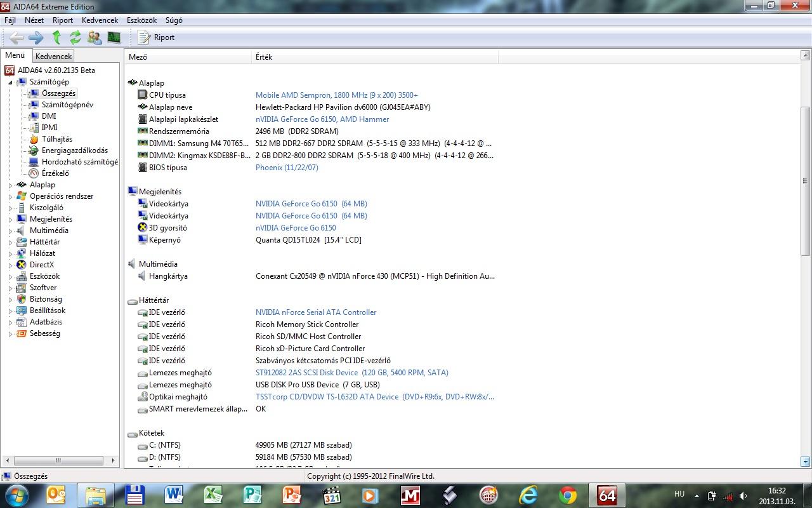This screenshot has height=508, width=812.
Task: Select the Sebesség benchmark icon
Action: (x=22, y=333)
